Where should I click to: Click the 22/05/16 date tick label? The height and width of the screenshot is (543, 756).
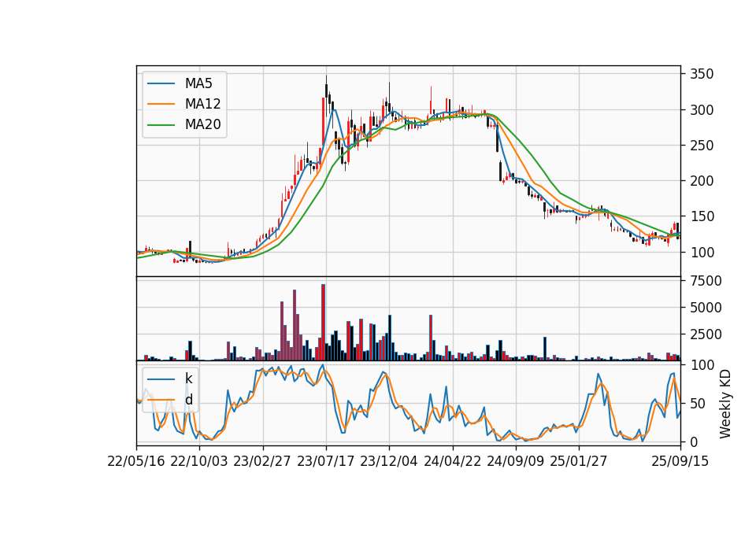136,461
